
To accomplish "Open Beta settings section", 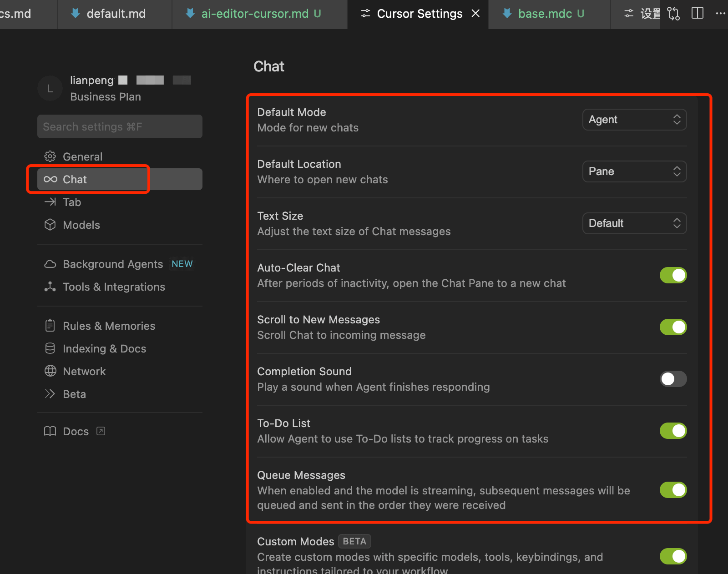I will click(120, 394).
